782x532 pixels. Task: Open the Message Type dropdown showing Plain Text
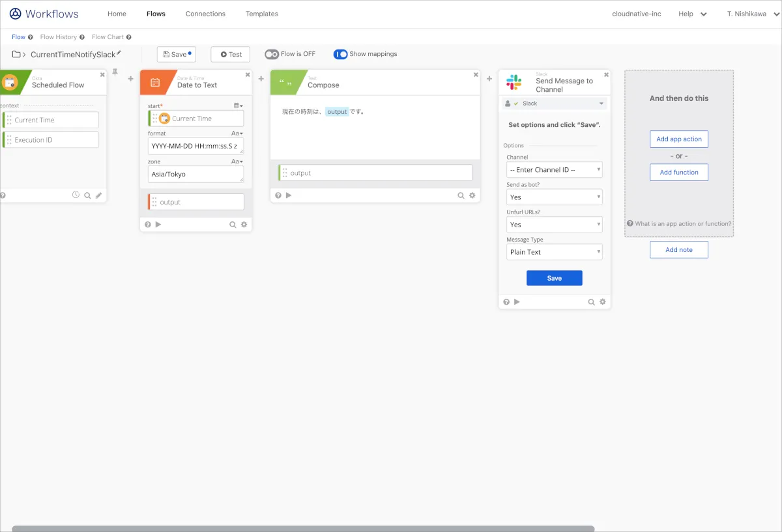[555, 252]
